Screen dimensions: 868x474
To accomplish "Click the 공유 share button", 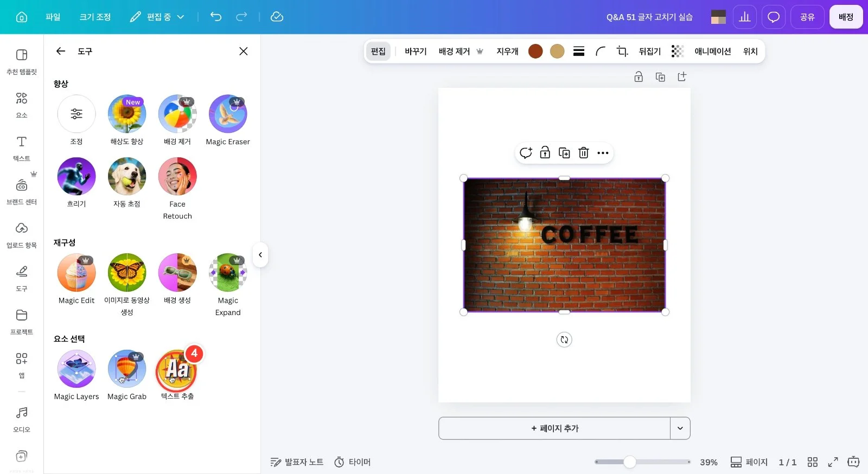I will (x=807, y=17).
